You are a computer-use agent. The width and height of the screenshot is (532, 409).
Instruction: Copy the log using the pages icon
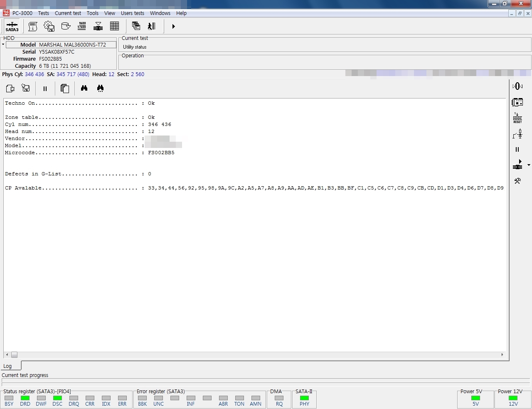[x=64, y=88]
